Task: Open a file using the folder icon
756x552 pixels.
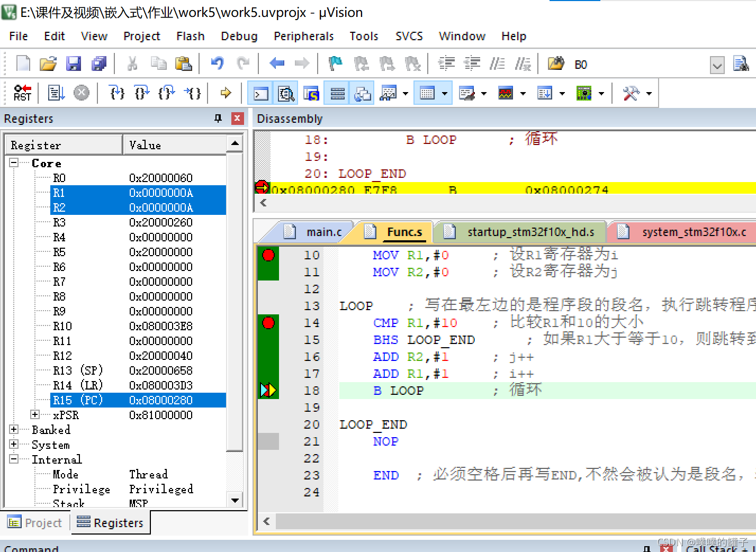Action: (x=48, y=64)
